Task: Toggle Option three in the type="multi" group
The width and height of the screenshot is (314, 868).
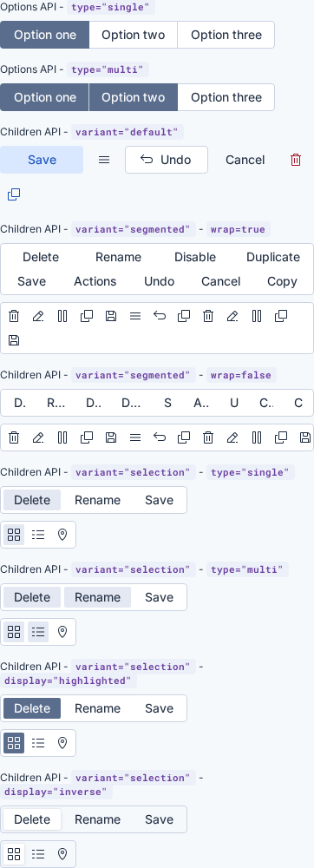Action: [x=226, y=97]
